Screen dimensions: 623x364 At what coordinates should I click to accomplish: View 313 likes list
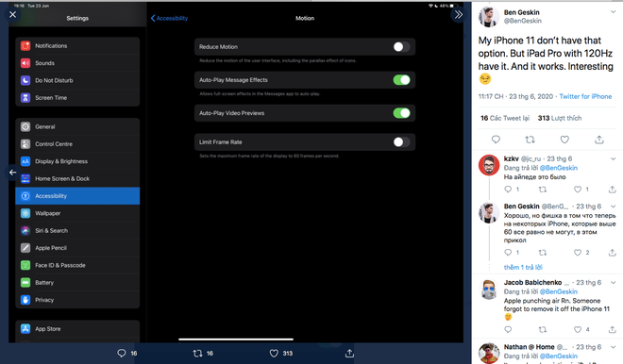point(560,118)
